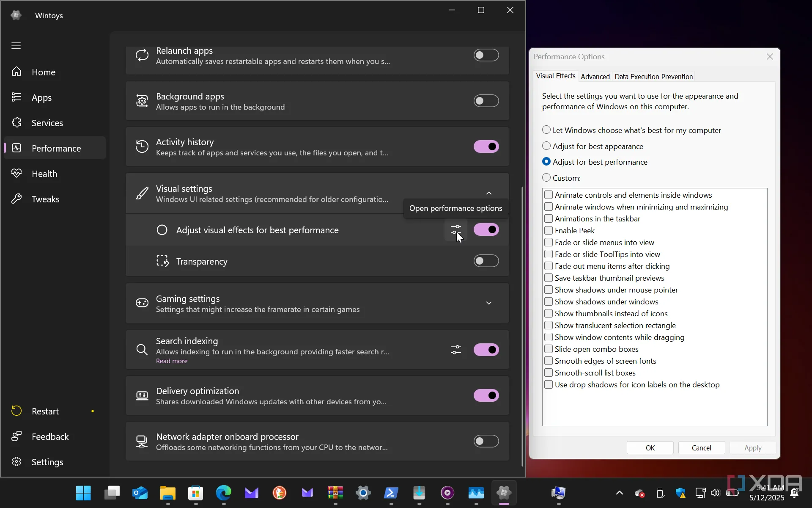Check the Enable Peek checkbox
Viewport: 812px width, 508px height.
coord(549,230)
